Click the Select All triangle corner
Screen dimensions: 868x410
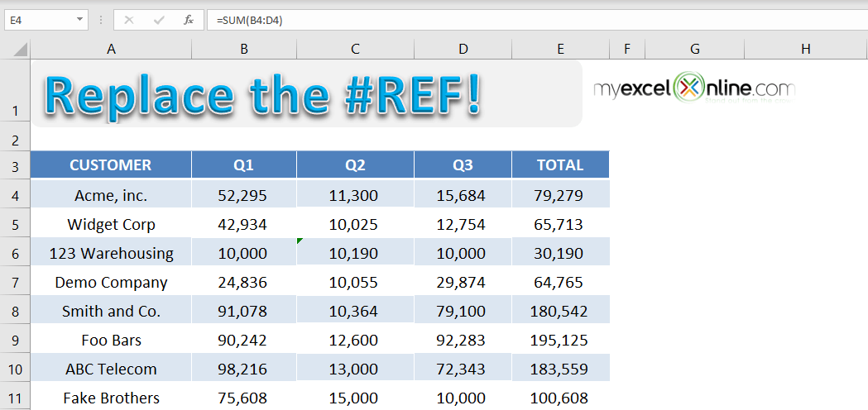tap(21, 50)
